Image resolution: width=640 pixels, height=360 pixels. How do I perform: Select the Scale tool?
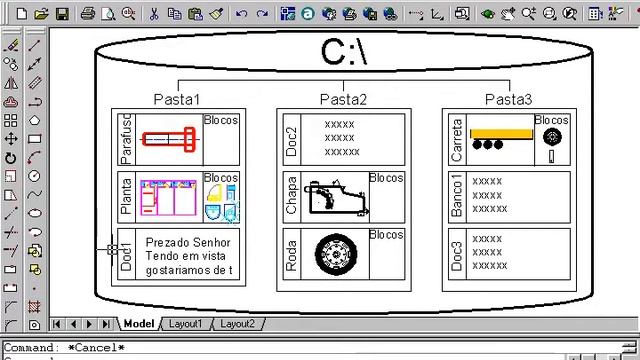(11, 176)
